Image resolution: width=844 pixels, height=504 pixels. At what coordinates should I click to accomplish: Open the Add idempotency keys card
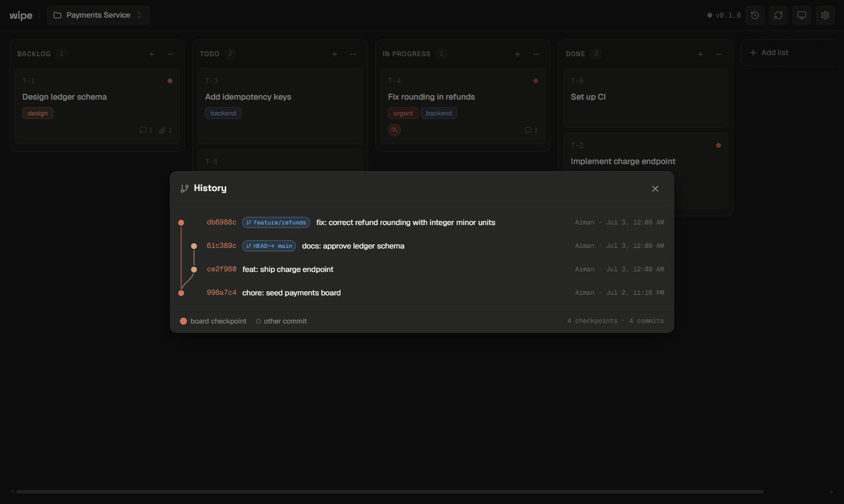point(280,106)
